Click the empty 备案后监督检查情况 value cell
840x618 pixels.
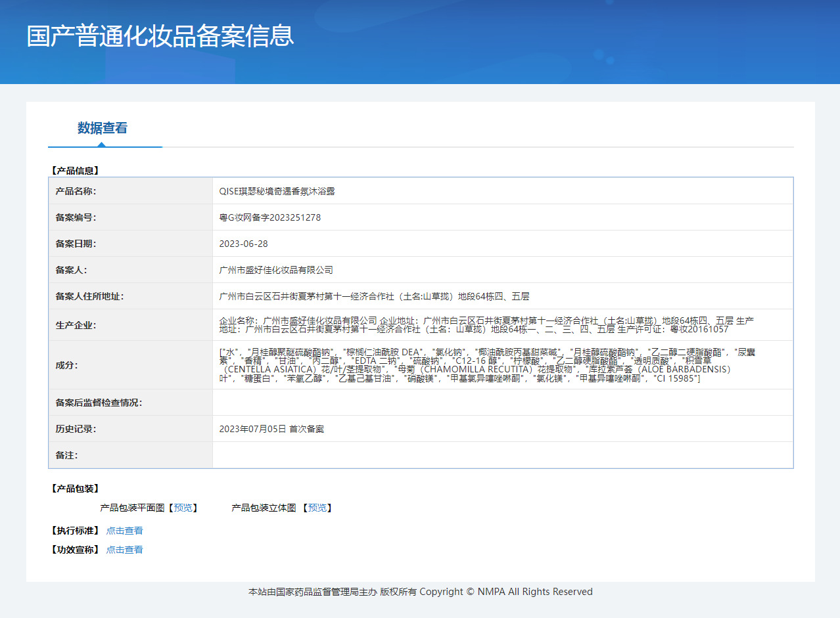click(x=502, y=403)
